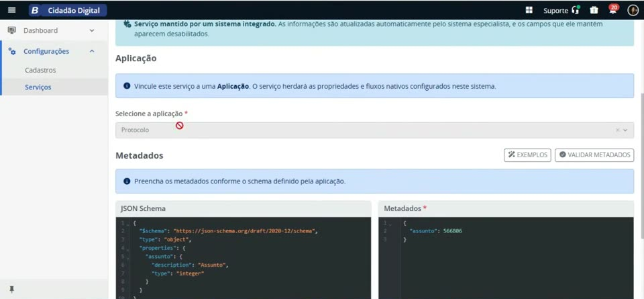Collapse the Configurações section chevron
This screenshot has width=644, height=299.
point(92,51)
